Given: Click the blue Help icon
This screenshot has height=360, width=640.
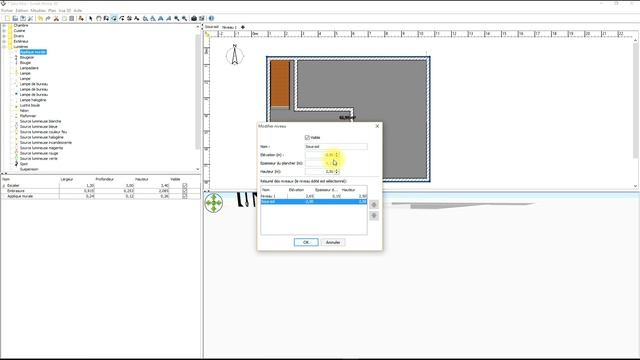Looking at the screenshot, I should [211, 18].
